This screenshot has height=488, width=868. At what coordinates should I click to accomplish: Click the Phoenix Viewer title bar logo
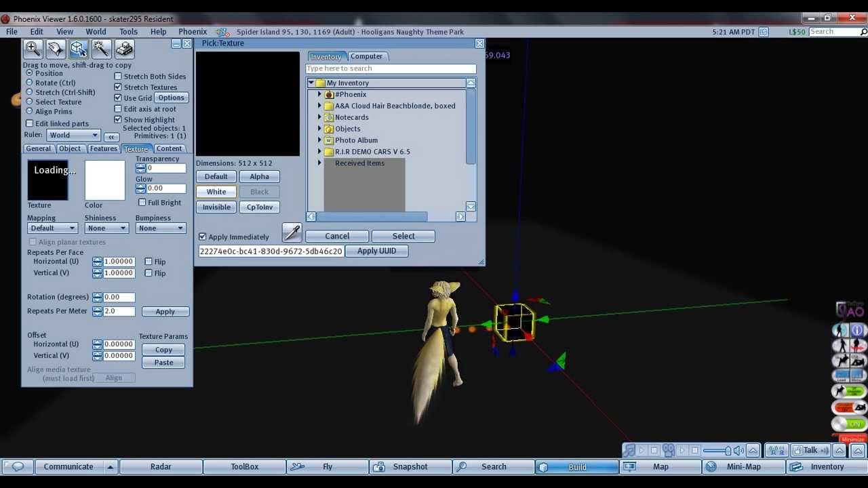5,19
